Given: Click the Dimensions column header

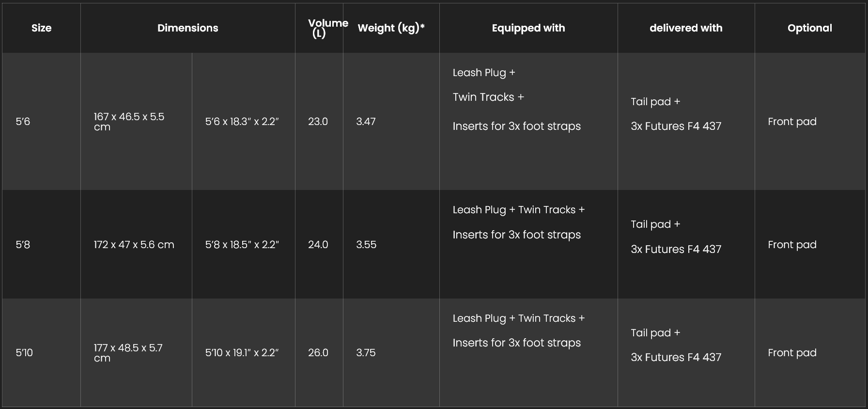Looking at the screenshot, I should click(187, 28).
